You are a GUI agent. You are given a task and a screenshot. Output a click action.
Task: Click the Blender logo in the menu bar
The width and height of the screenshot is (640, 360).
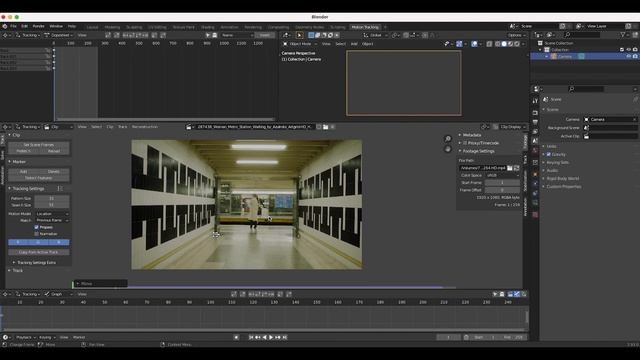(4, 26)
